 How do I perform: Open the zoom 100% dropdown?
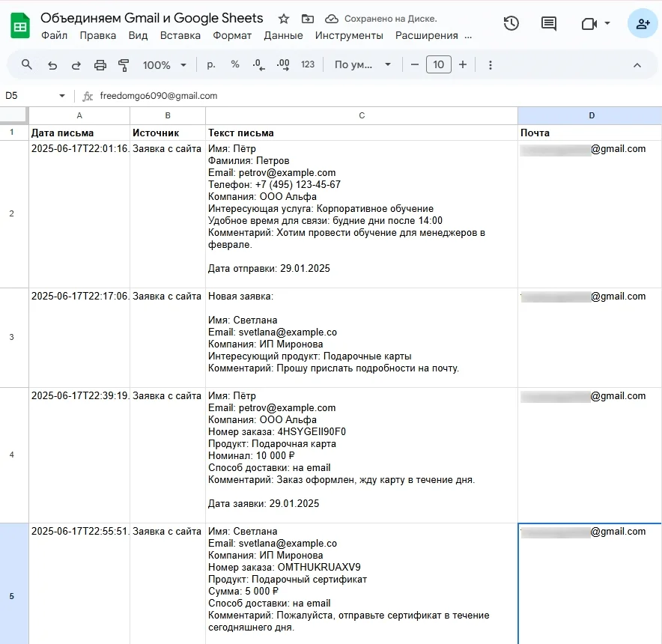click(x=164, y=65)
